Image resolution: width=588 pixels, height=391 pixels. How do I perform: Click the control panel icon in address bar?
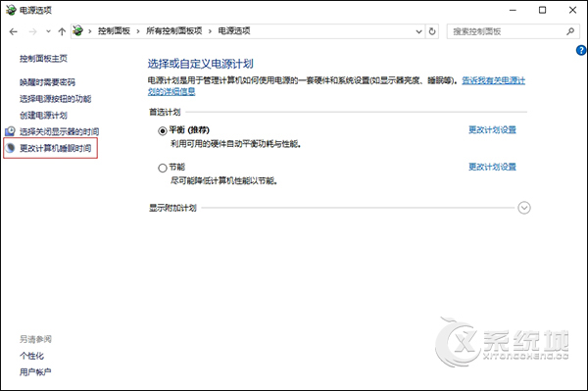[78, 31]
